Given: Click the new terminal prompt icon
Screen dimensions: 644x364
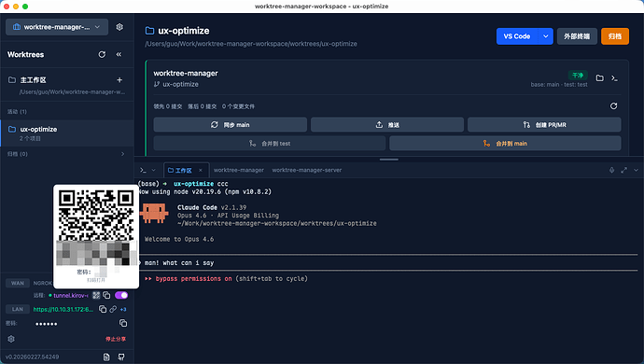Looking at the screenshot, I should [x=143, y=170].
